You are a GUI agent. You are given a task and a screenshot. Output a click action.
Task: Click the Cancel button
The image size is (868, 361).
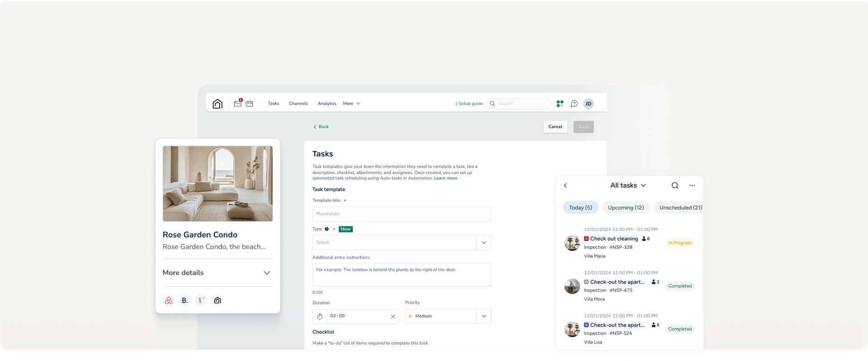[555, 127]
